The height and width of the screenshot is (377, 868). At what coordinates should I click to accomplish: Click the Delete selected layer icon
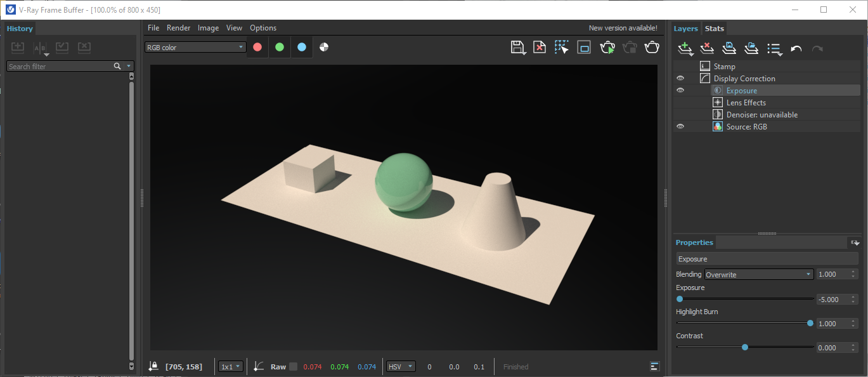coord(707,48)
